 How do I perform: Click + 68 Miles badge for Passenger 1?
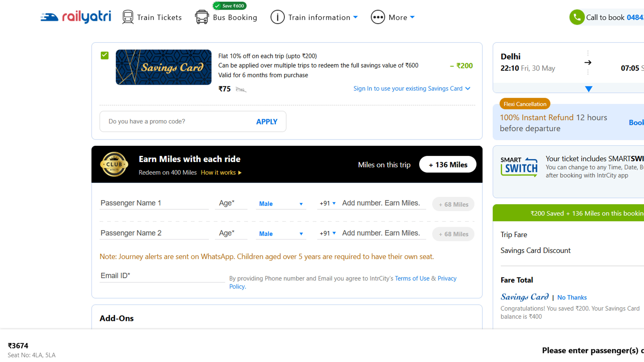click(453, 204)
